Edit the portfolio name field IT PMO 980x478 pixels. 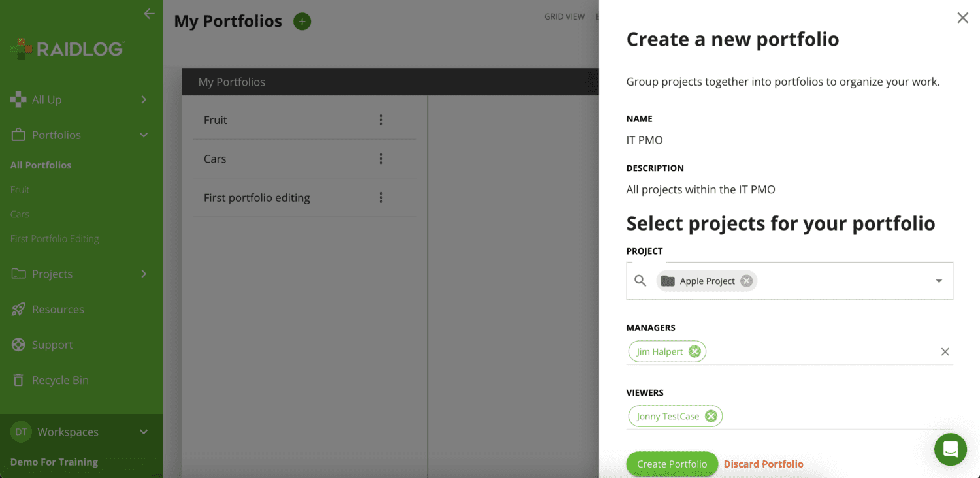click(x=789, y=140)
